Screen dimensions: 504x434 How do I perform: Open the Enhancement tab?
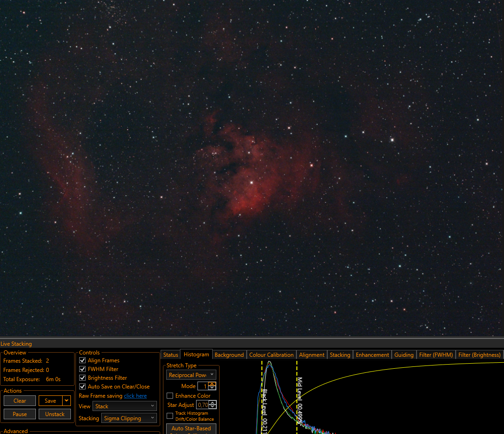click(x=372, y=355)
